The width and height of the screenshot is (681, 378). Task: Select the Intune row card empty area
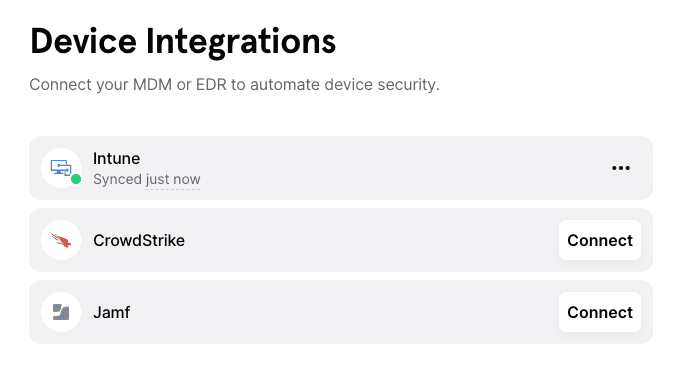tap(369, 168)
